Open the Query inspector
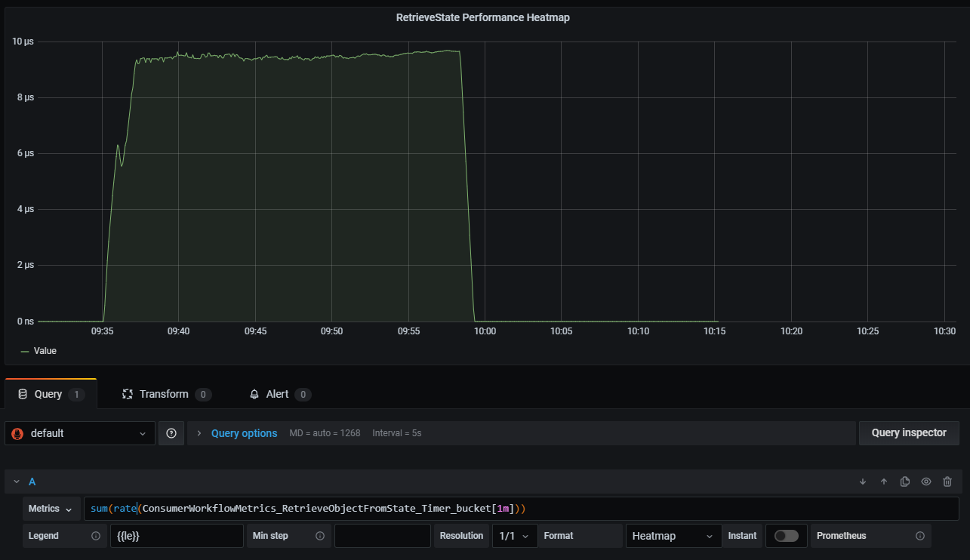970x560 pixels. coord(909,432)
